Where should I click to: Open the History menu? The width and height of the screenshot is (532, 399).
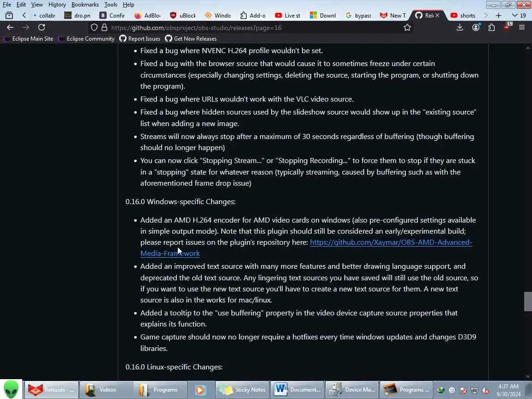coord(57,5)
